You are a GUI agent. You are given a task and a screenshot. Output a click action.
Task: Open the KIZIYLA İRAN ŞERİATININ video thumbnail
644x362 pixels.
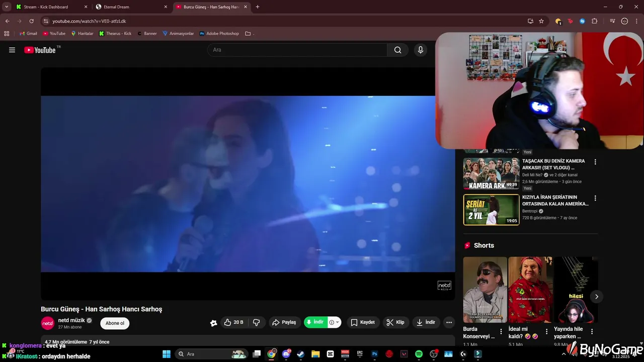tap(491, 210)
